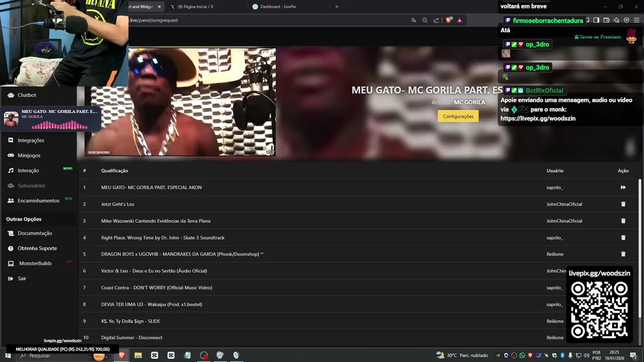
Task: Select Right Place, Wrong Time title
Action: point(163,237)
